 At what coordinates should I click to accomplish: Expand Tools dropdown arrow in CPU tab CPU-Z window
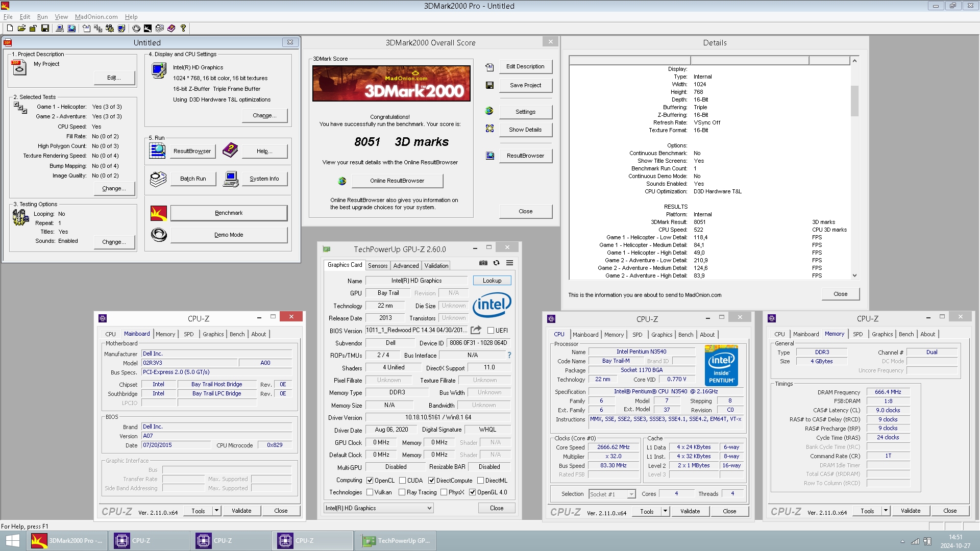665,511
